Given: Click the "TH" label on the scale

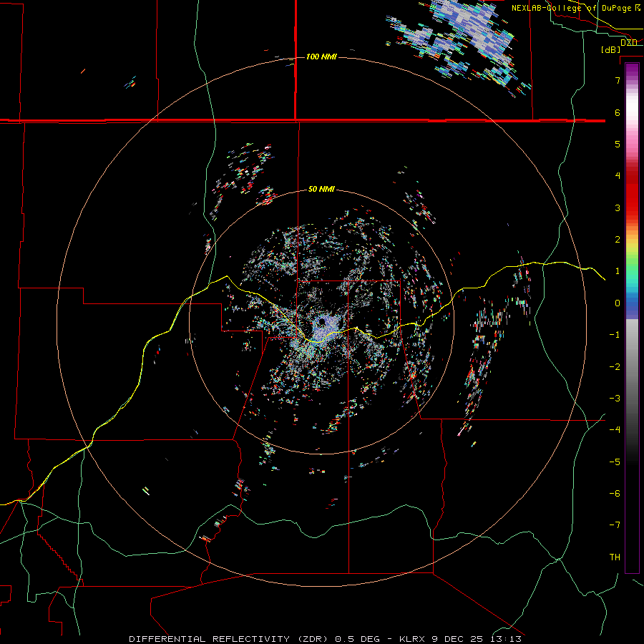Looking at the screenshot, I should tap(615, 557).
